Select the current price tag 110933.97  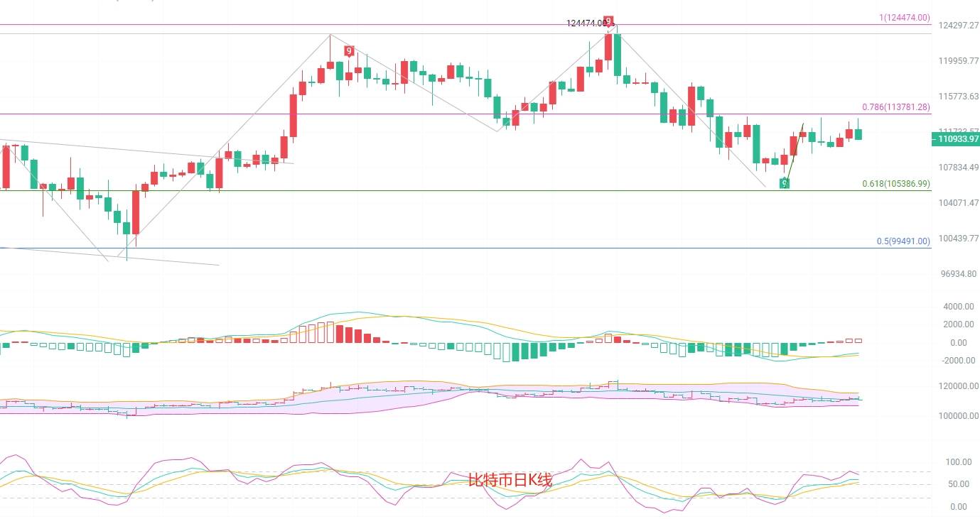(x=954, y=141)
